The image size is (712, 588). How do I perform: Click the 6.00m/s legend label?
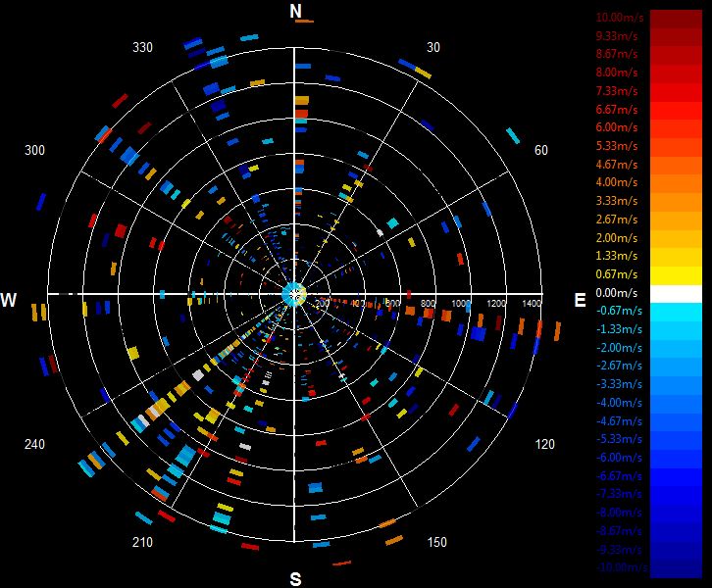[617, 127]
